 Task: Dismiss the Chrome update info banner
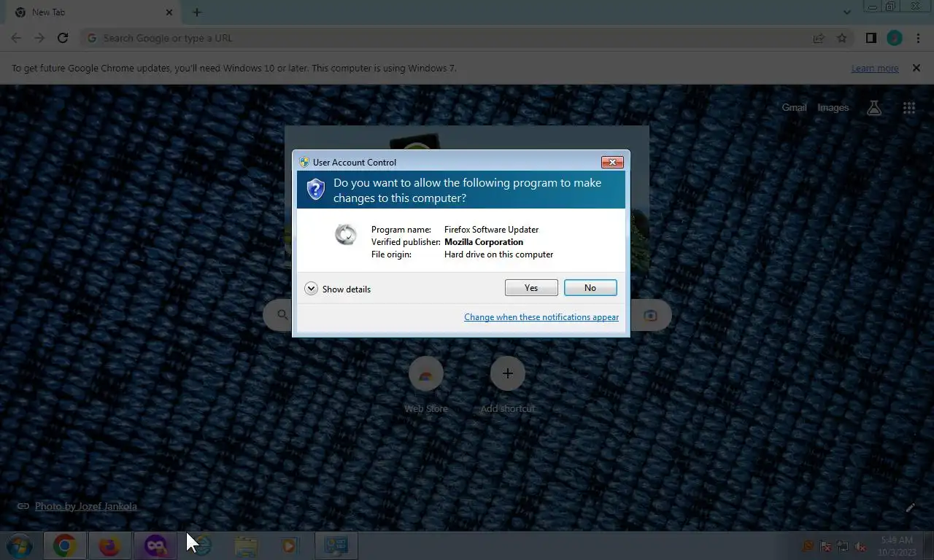click(x=916, y=68)
